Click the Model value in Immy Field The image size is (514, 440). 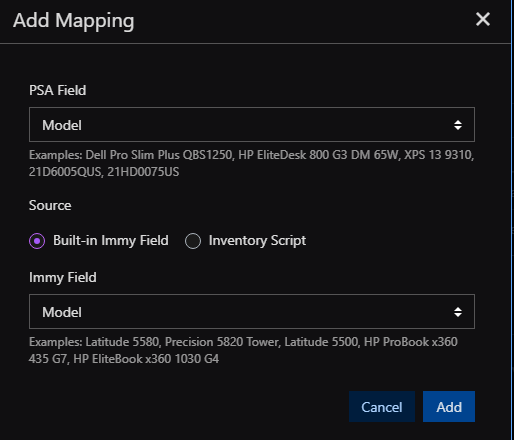tap(62, 312)
